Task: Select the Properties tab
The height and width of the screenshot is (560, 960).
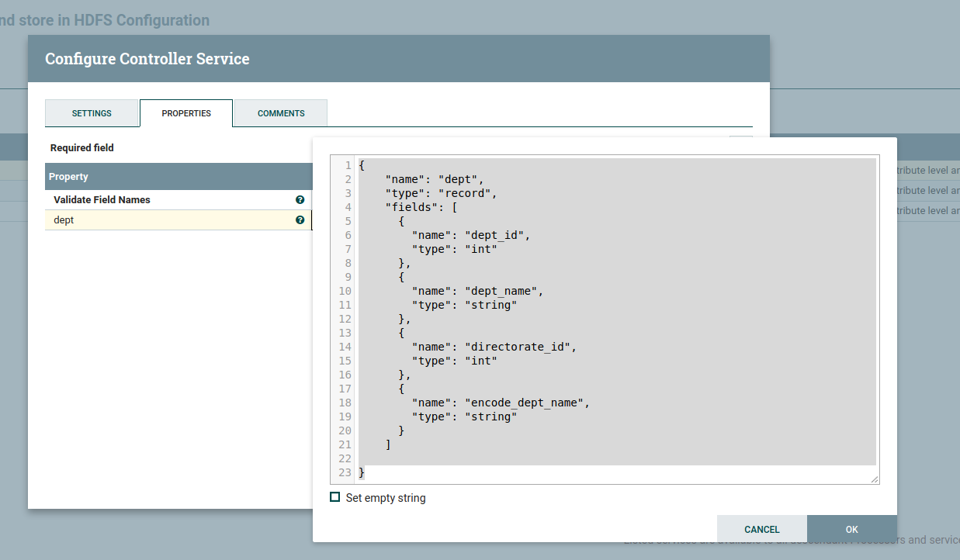Action: [x=186, y=113]
